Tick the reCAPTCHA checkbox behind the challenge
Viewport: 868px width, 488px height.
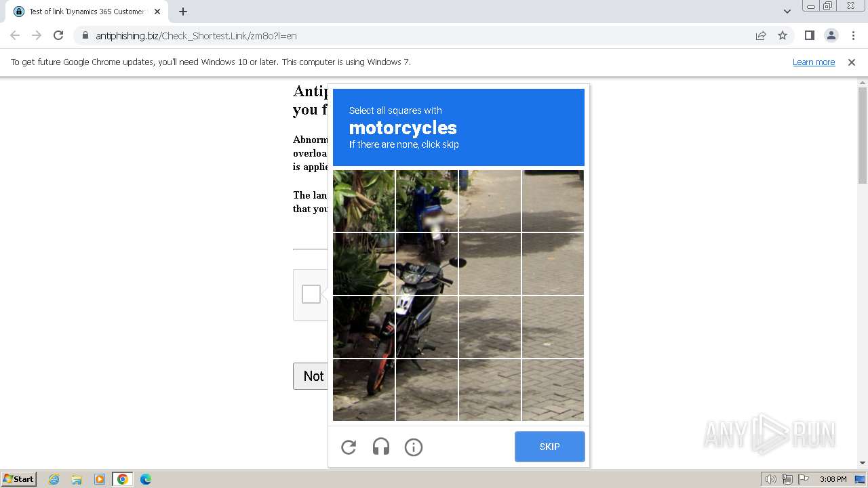point(311,294)
